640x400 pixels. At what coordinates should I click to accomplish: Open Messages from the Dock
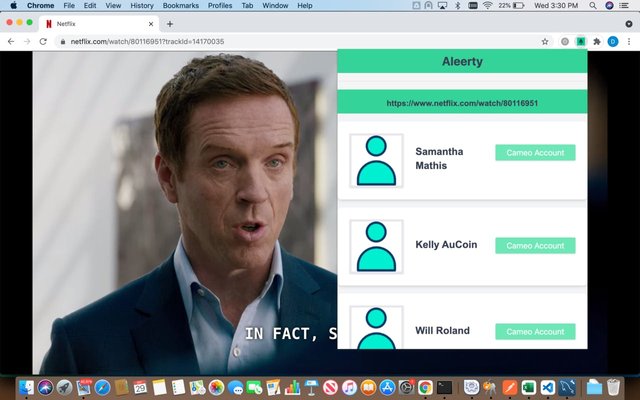[x=236, y=387]
